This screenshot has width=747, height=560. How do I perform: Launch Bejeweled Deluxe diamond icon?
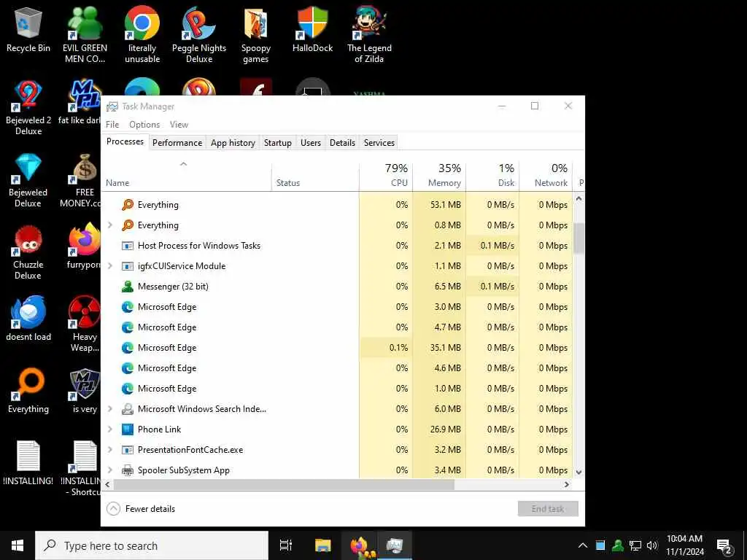[28, 180]
